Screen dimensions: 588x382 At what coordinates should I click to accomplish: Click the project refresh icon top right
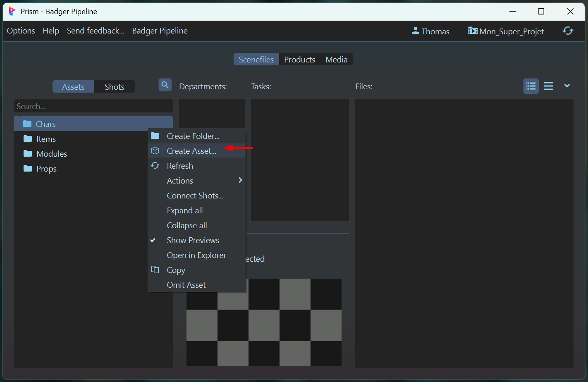[x=568, y=31]
